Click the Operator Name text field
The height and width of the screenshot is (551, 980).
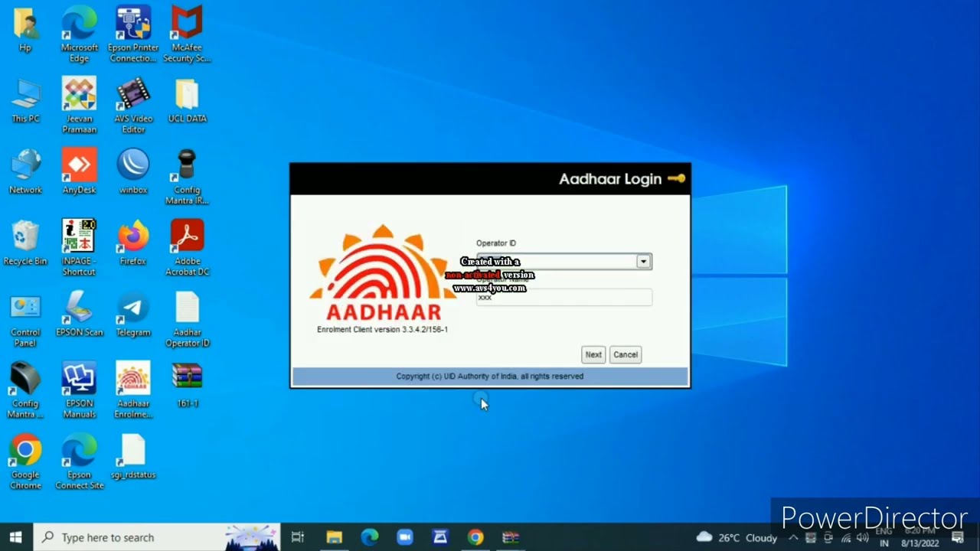click(x=564, y=298)
